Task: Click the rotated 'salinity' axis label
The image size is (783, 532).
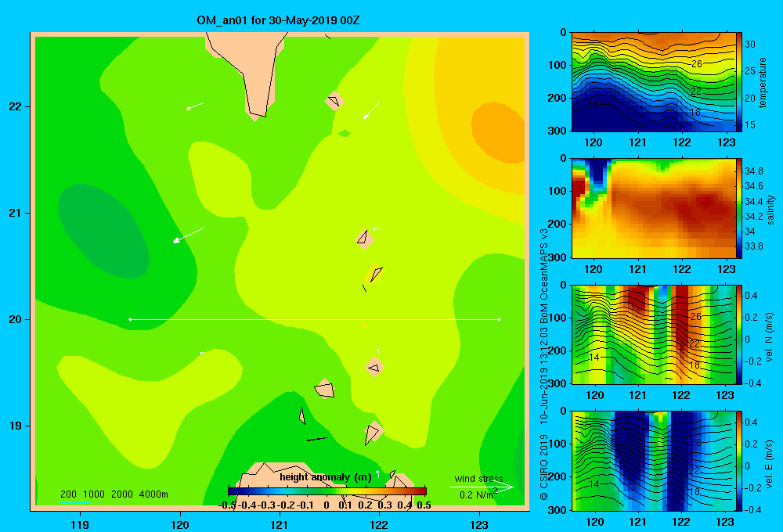Action: click(x=770, y=210)
